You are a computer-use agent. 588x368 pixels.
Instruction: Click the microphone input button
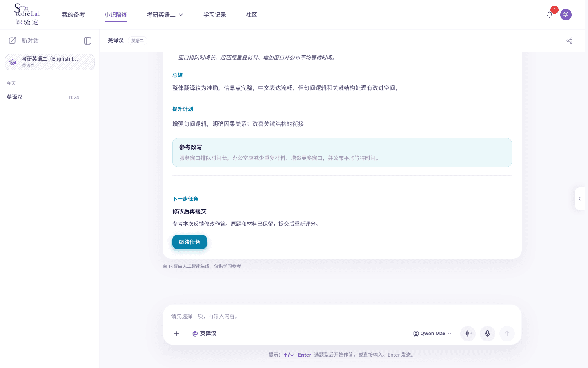point(488,334)
